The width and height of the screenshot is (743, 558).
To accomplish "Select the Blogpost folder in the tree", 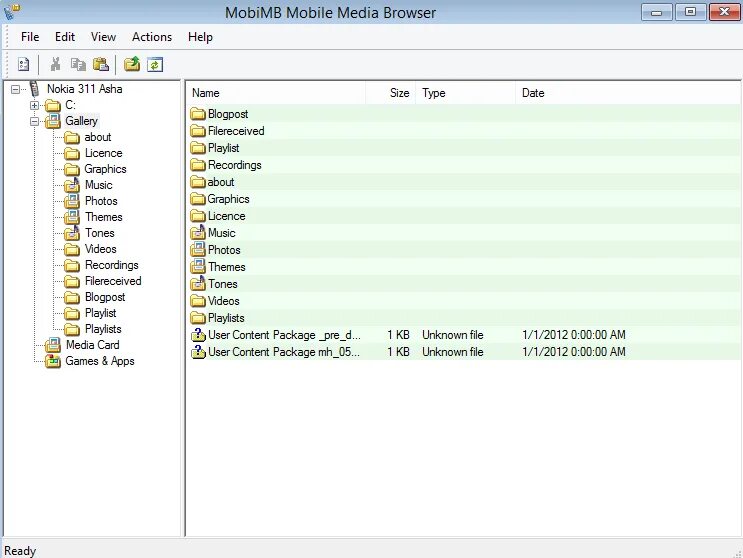I will [105, 297].
